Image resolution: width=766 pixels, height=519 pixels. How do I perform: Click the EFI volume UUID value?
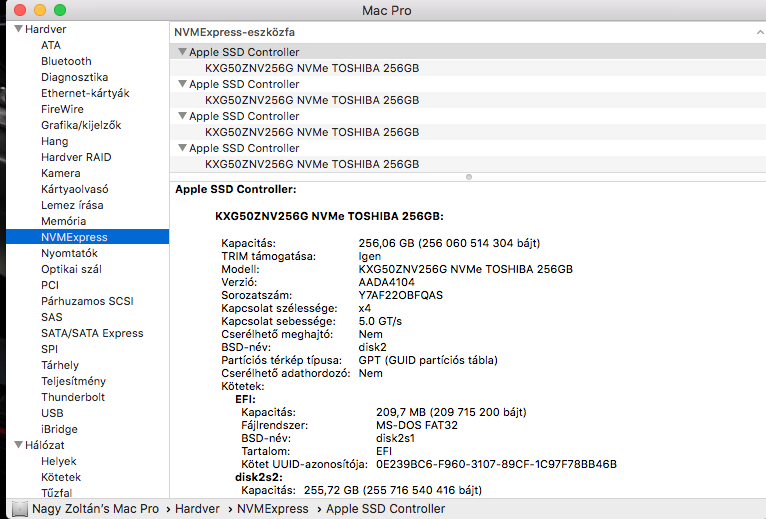(x=496, y=464)
